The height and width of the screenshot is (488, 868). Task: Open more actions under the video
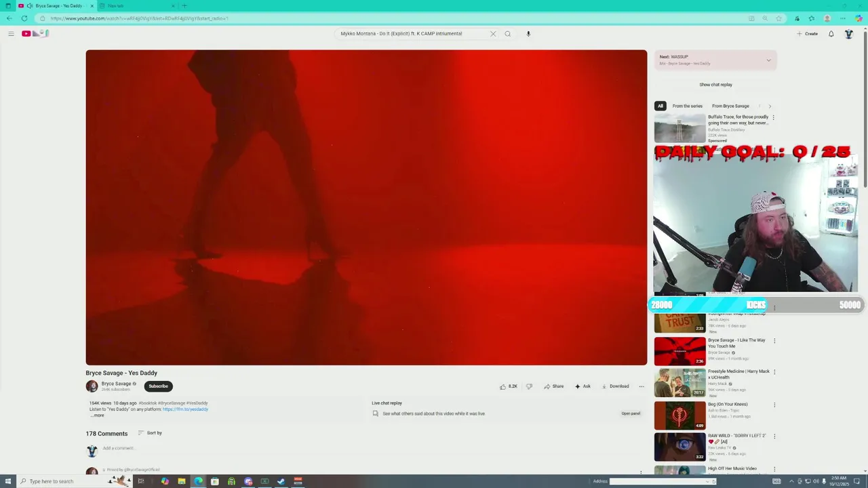[642, 386]
